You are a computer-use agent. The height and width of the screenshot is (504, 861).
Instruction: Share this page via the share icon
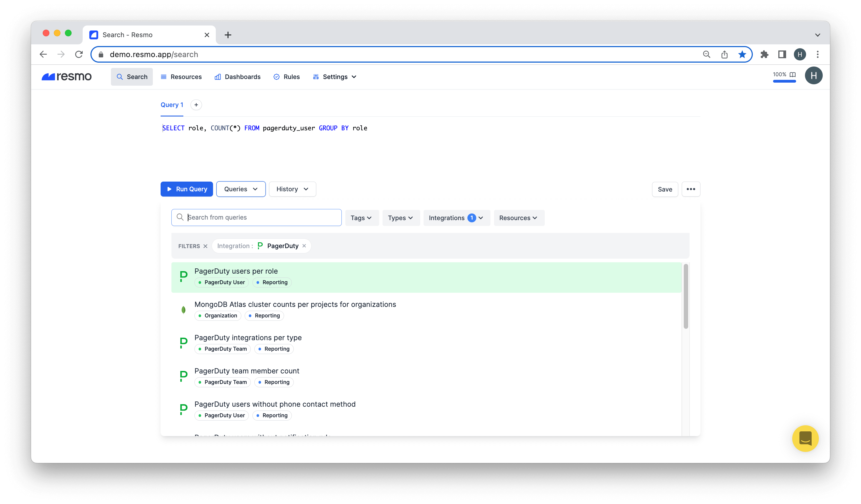click(724, 54)
